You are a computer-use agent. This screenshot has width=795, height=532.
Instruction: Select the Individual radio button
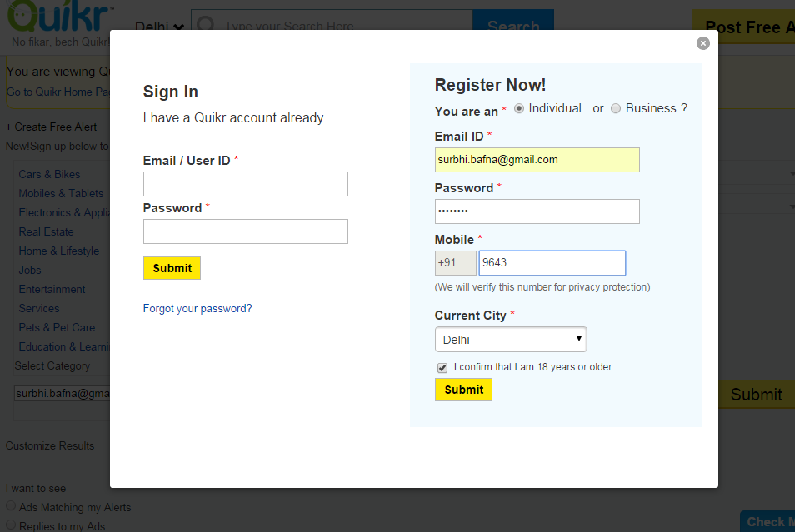pyautogui.click(x=518, y=108)
